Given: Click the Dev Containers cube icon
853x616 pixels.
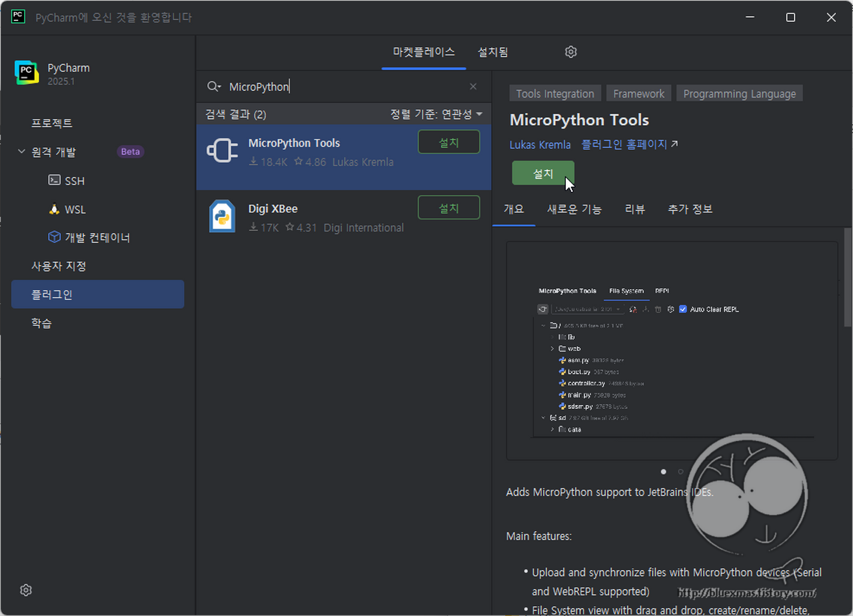Looking at the screenshot, I should 55,237.
